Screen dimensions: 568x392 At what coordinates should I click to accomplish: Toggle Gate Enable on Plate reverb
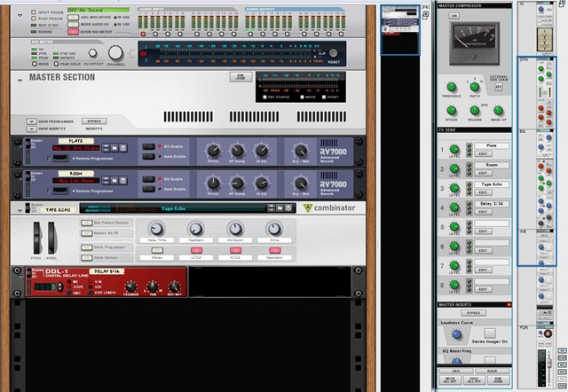[148, 156]
